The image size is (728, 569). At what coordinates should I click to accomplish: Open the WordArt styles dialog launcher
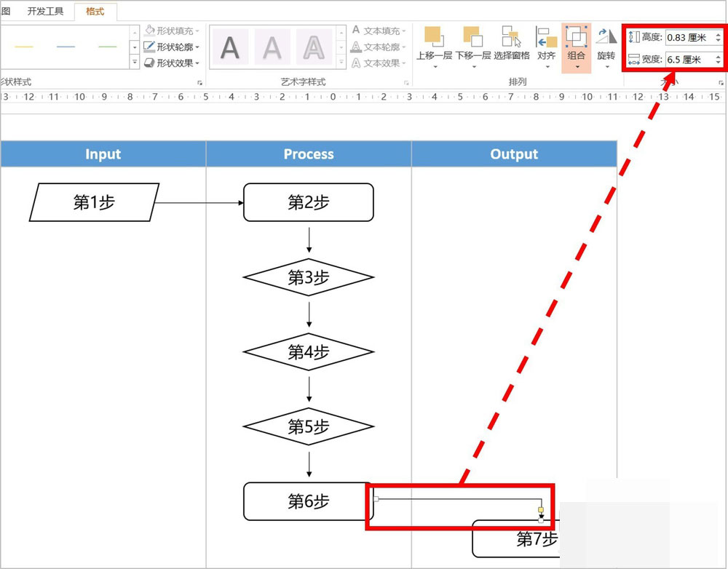click(x=406, y=83)
